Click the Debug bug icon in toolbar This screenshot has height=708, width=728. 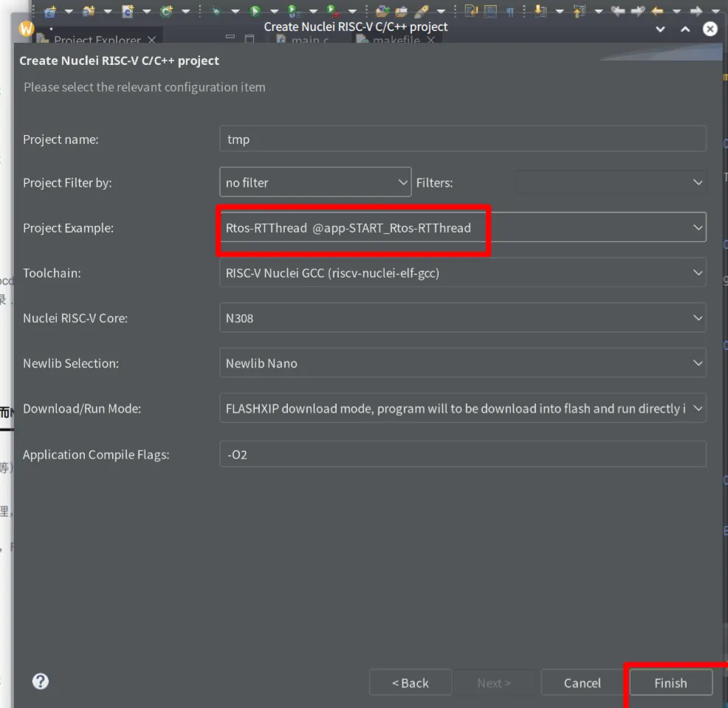coord(216,10)
